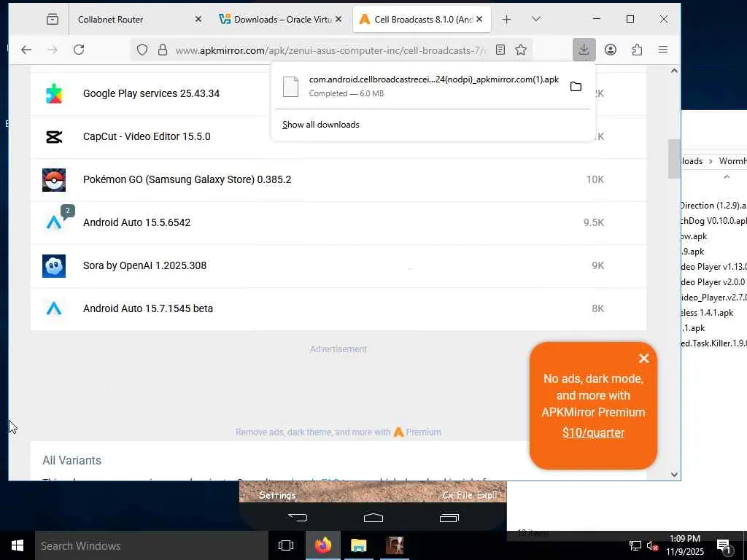Collapse chevron in File Explorer window
Image resolution: width=747 pixels, height=560 pixels.
pos(727,176)
